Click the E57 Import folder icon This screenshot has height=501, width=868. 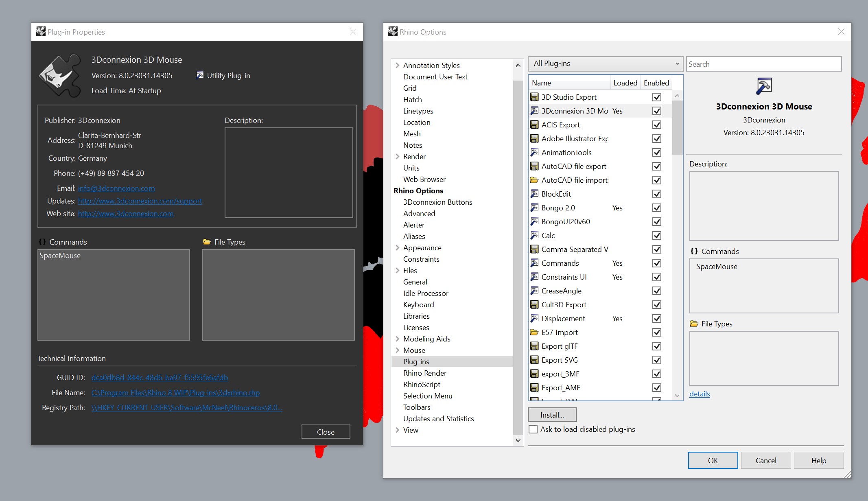(x=534, y=332)
